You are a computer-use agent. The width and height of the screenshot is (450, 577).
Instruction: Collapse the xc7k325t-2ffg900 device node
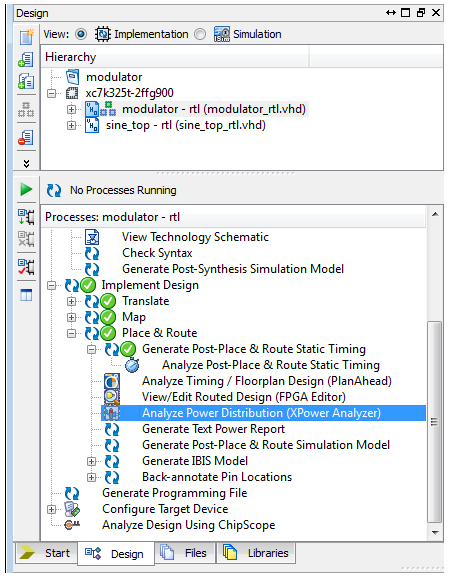(x=52, y=93)
